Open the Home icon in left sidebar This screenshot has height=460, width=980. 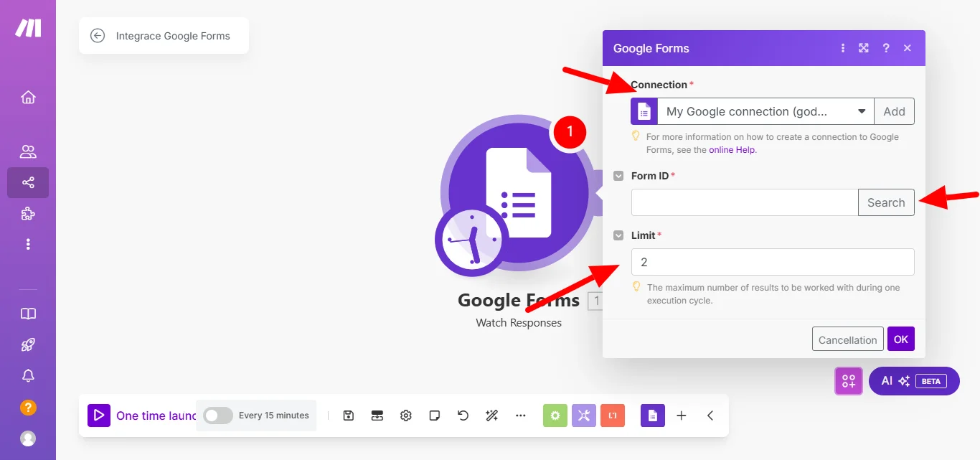click(x=27, y=97)
